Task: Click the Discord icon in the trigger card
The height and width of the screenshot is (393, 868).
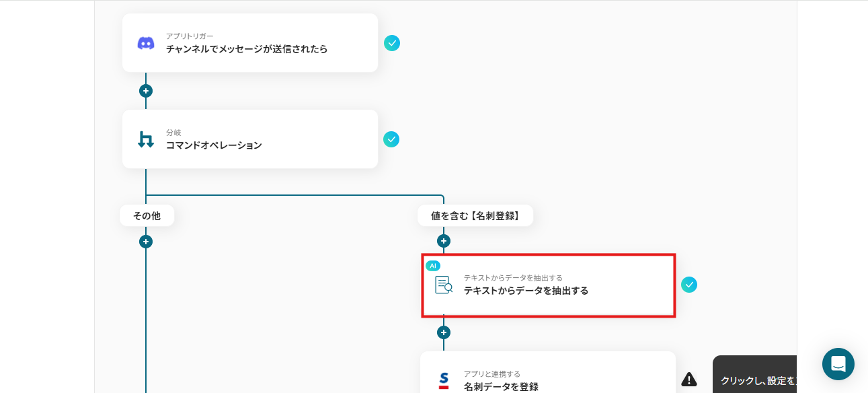Action: tap(146, 43)
